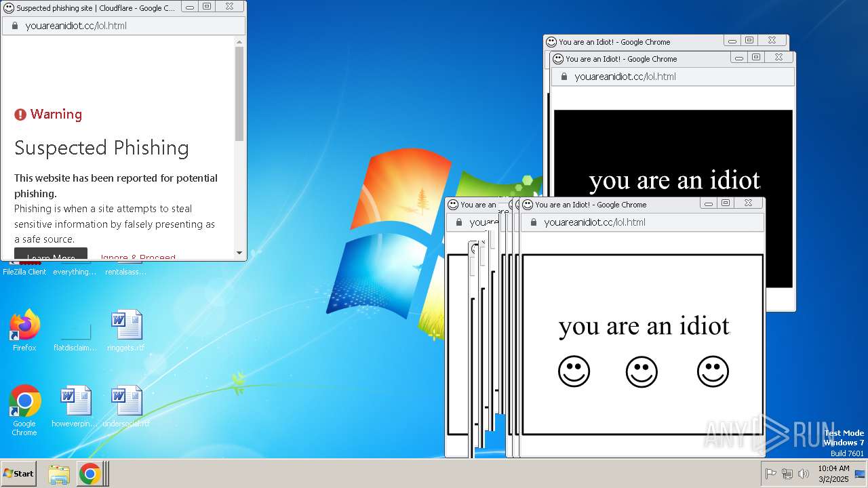Image resolution: width=868 pixels, height=488 pixels.
Task: Select rentalsass desktop item label
Action: pos(125,272)
